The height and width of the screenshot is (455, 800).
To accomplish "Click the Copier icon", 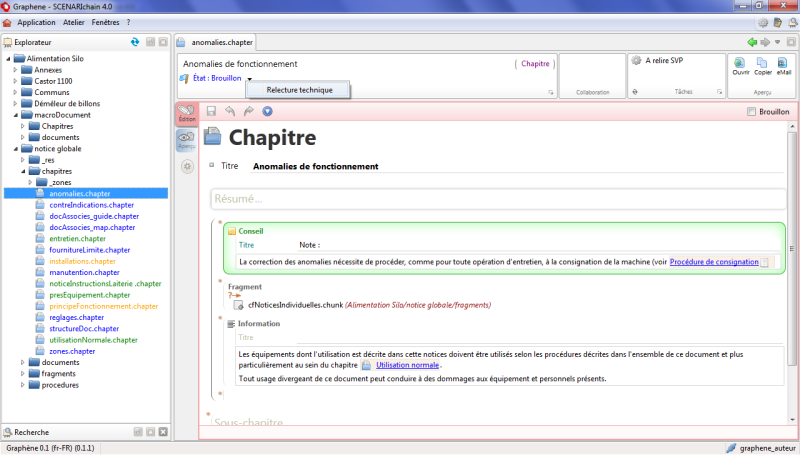I will (x=762, y=62).
